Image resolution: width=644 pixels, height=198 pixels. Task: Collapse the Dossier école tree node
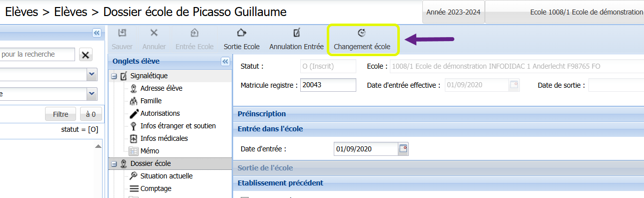point(114,164)
